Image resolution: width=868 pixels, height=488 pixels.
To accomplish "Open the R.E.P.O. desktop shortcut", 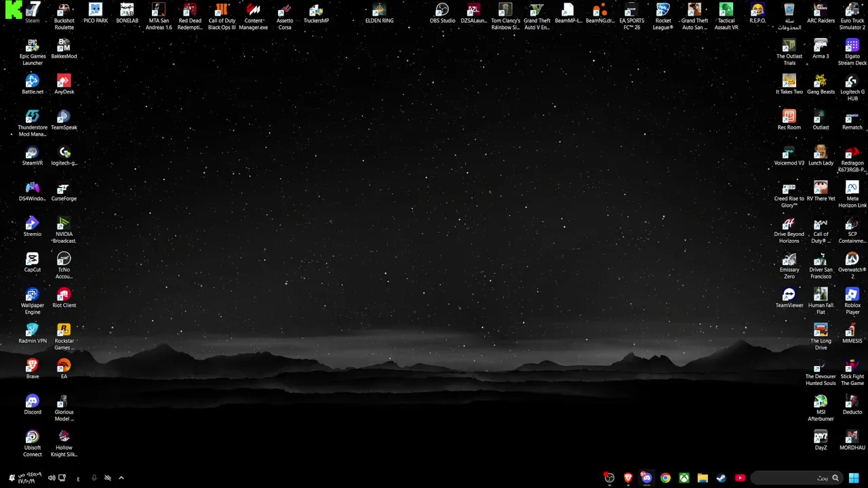I will pos(757,14).
